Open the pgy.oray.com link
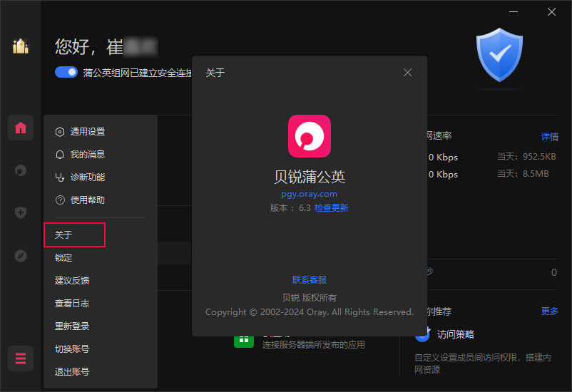572x392 pixels. (x=309, y=194)
